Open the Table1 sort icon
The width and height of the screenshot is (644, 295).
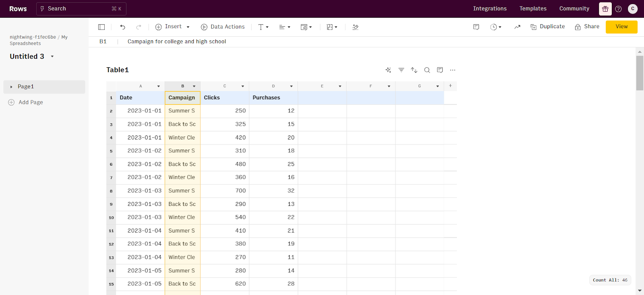coord(414,70)
